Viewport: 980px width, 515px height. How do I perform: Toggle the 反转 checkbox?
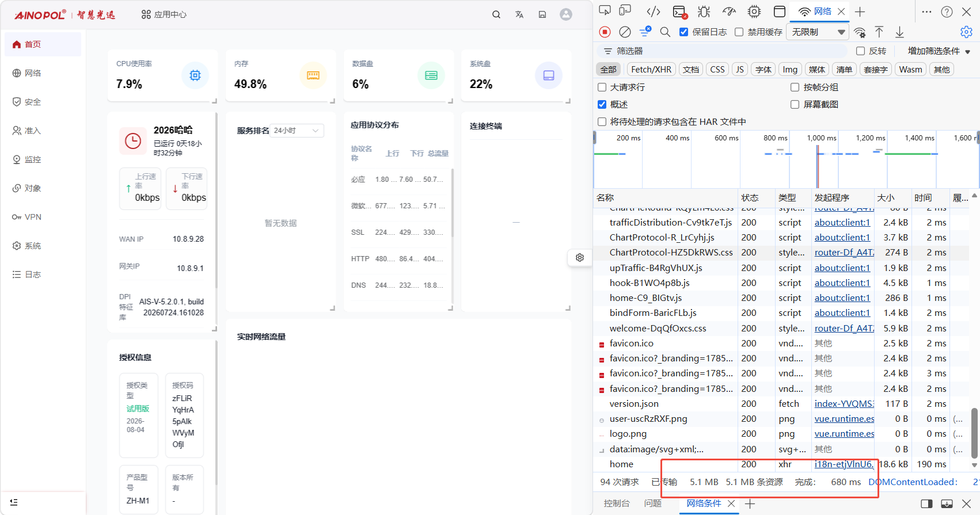tap(860, 51)
